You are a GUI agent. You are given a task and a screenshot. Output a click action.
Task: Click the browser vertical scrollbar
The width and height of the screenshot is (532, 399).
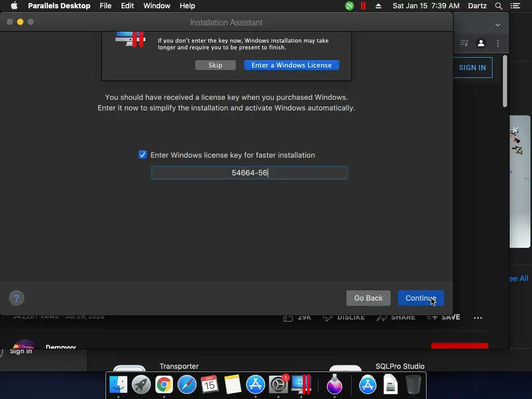[505, 81]
